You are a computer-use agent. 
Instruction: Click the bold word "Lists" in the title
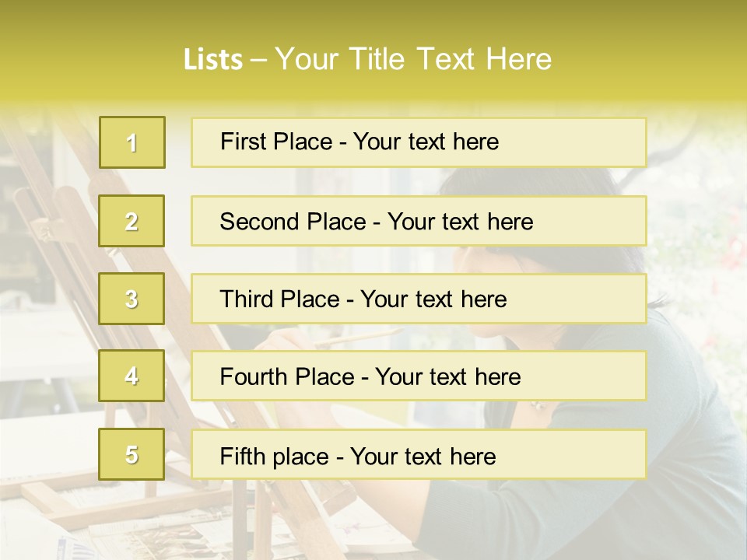coord(213,60)
